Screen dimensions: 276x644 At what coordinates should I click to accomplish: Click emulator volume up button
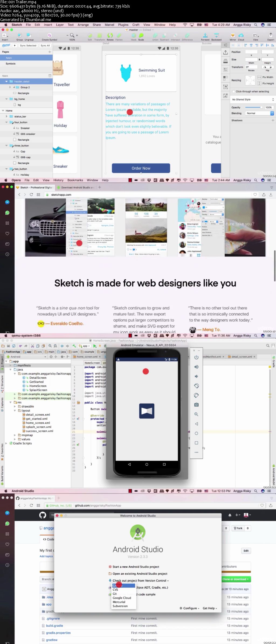tap(196, 367)
